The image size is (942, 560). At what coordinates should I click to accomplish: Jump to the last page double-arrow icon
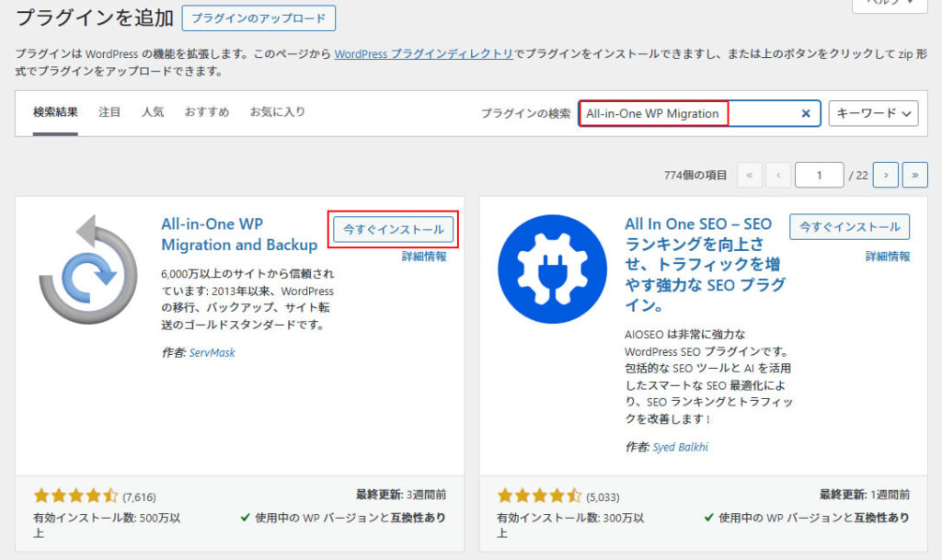point(915,173)
